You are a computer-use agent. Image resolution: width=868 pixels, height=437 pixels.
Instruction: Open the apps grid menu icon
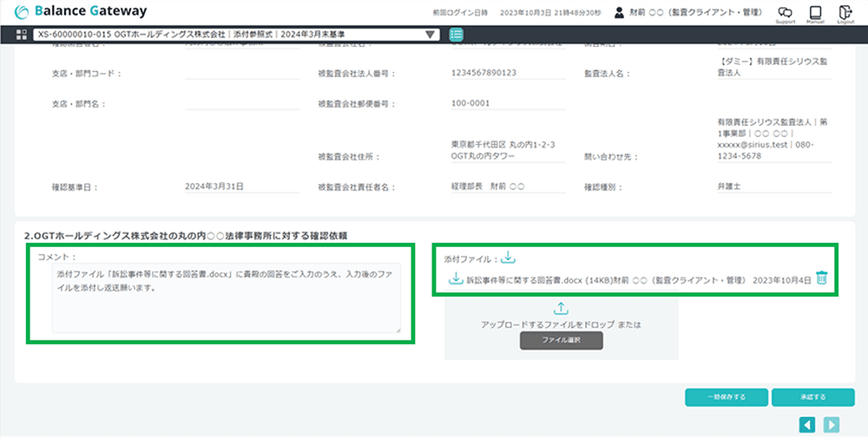tap(21, 35)
